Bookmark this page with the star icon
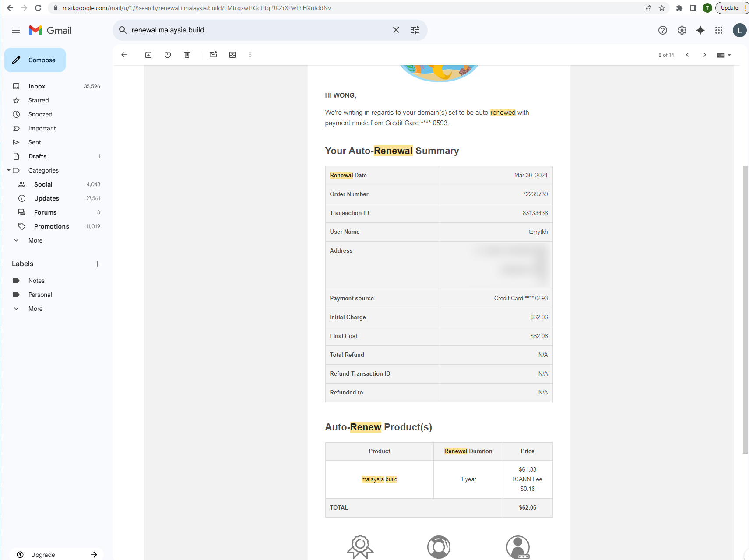 point(662,8)
